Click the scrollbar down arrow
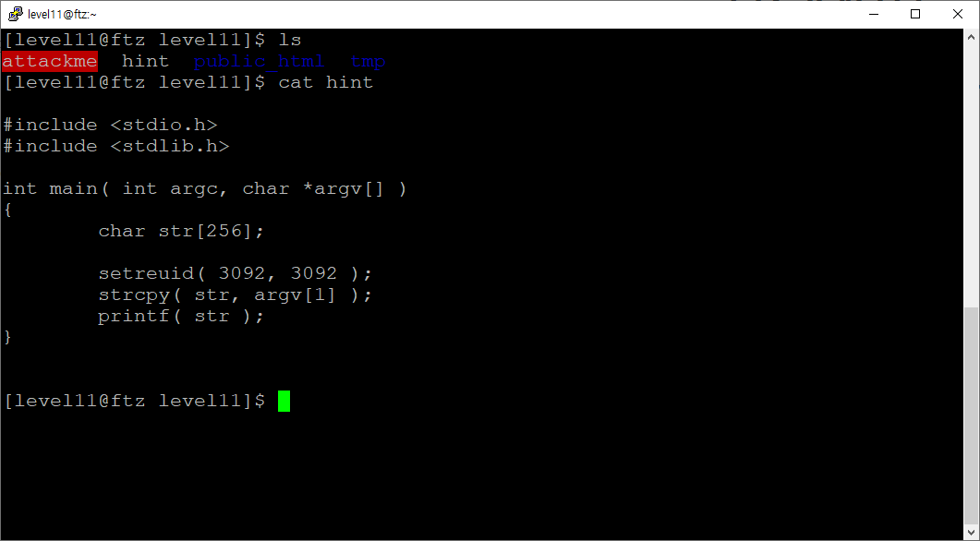 972,533
